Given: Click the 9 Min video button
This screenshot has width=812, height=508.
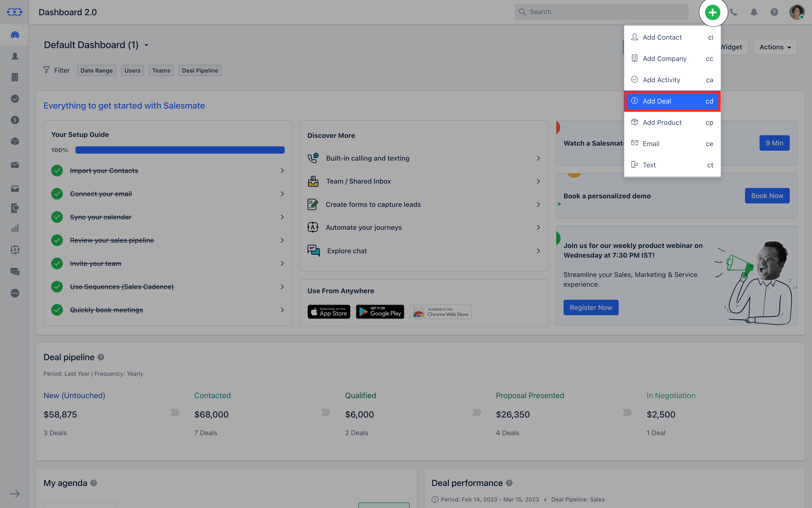Looking at the screenshot, I should [774, 143].
